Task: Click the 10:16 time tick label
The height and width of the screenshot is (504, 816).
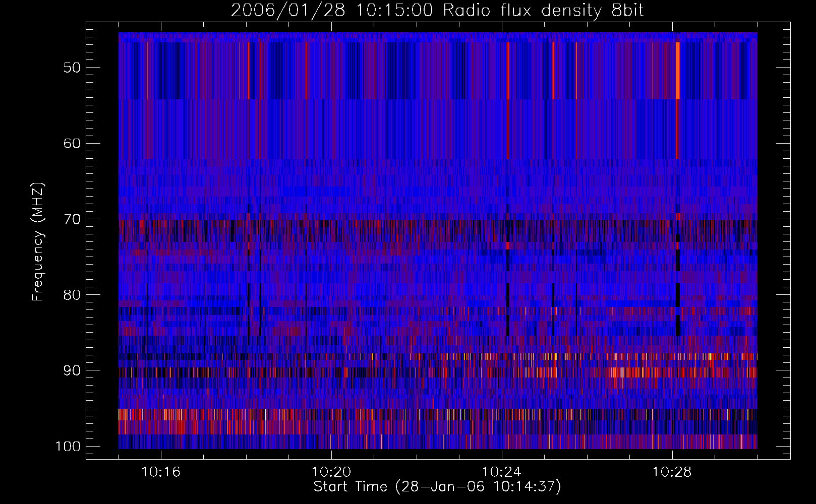Action: click(x=161, y=472)
